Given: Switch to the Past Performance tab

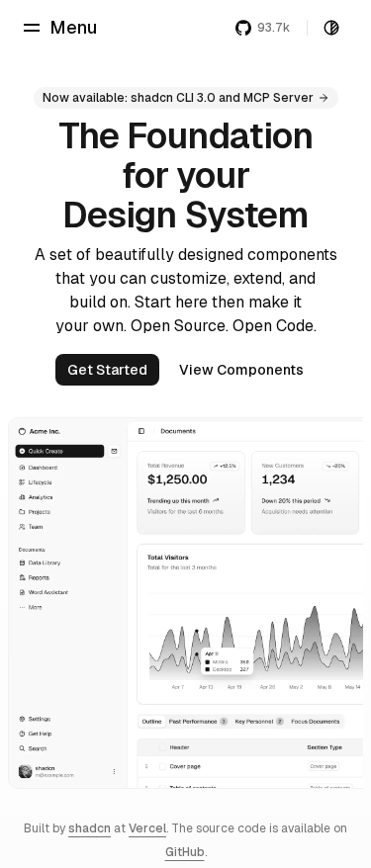Looking at the screenshot, I should click(x=198, y=722).
